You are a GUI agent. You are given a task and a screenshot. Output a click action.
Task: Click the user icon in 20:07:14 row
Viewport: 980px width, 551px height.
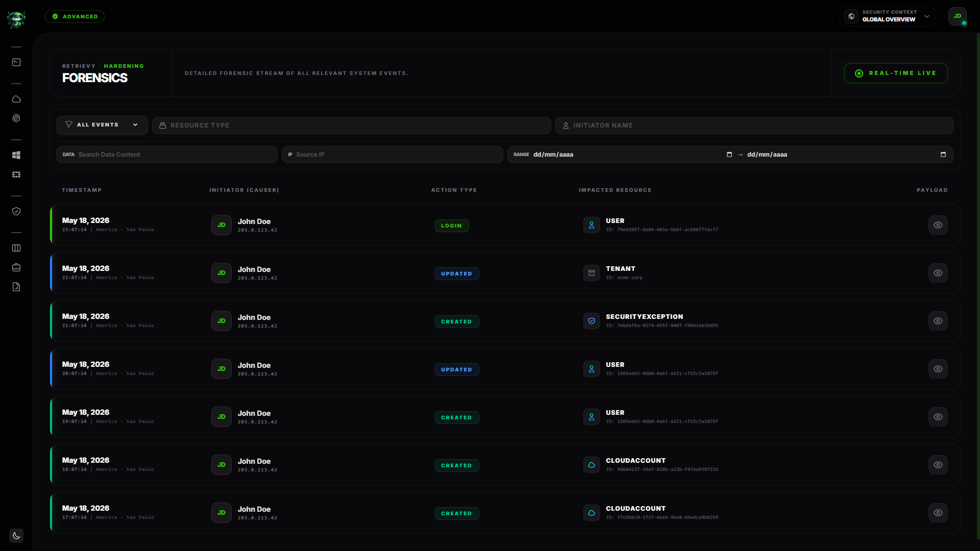coord(592,369)
